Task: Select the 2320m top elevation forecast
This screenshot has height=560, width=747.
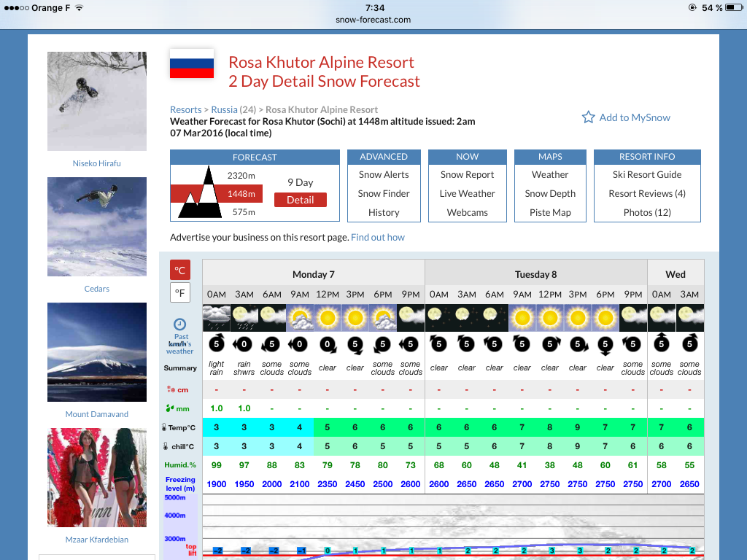Action: click(x=241, y=175)
